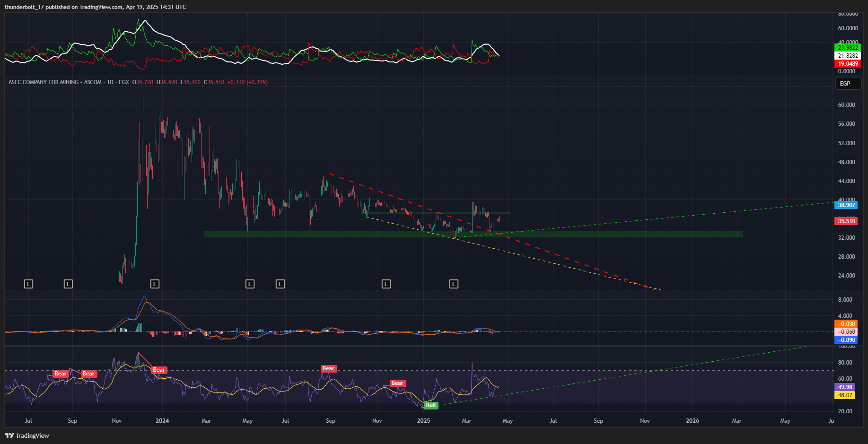868x444 pixels.
Task: Click the 2026 label on time axis
Action: [692, 420]
